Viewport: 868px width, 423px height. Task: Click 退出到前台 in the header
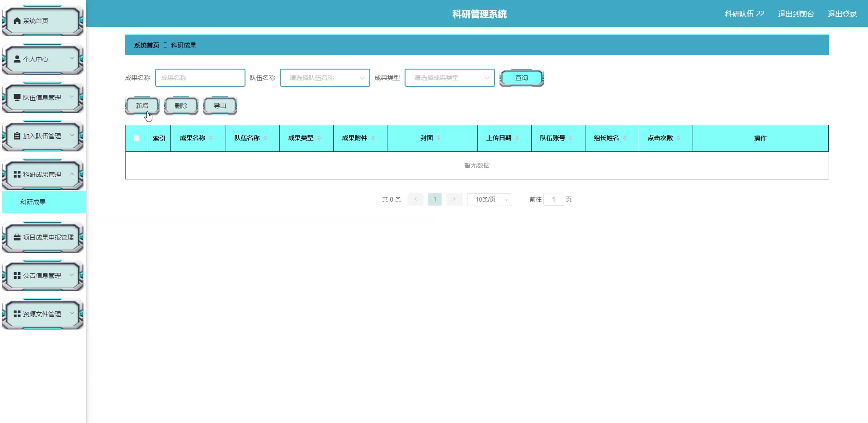coord(796,14)
